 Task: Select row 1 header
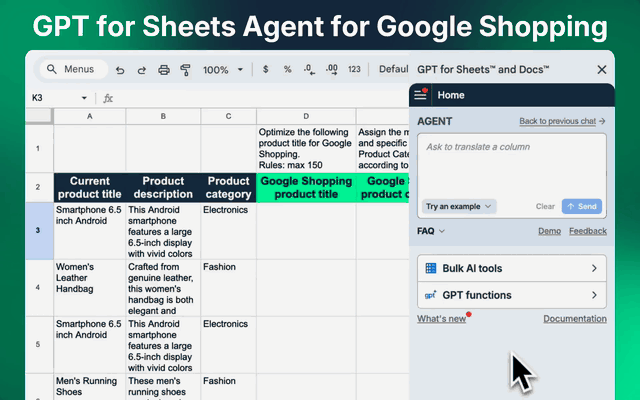coord(38,149)
